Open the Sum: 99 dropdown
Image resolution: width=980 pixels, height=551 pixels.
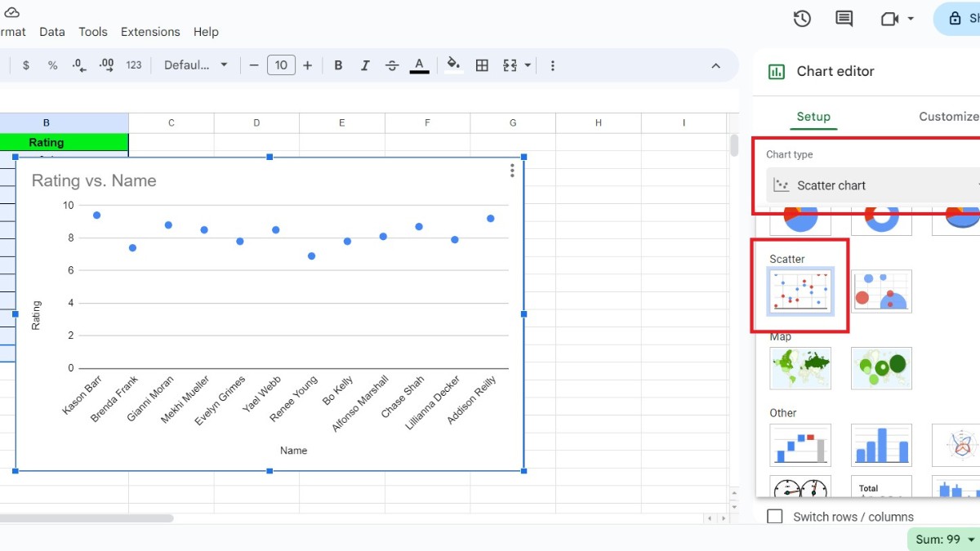point(944,539)
